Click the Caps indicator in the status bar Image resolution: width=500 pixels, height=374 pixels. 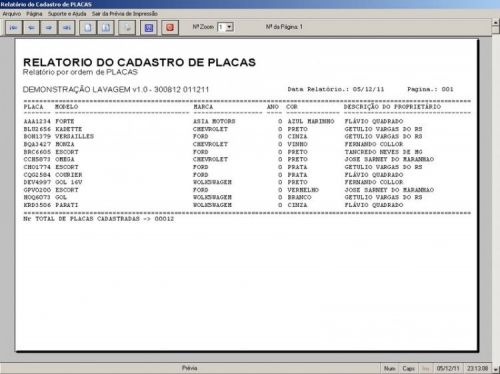408,368
